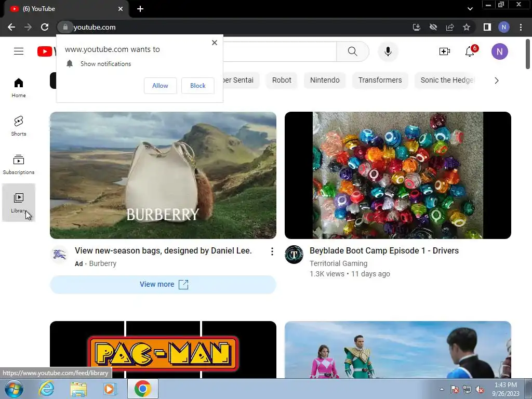Go to Home in the sidebar

click(x=19, y=87)
